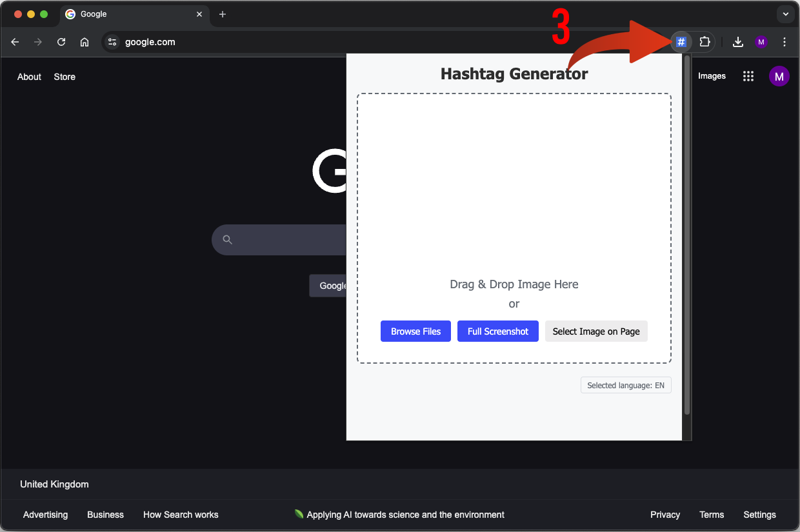Viewport: 800px width, 532px height.
Task: Open the Google apps grid icon
Action: 748,76
